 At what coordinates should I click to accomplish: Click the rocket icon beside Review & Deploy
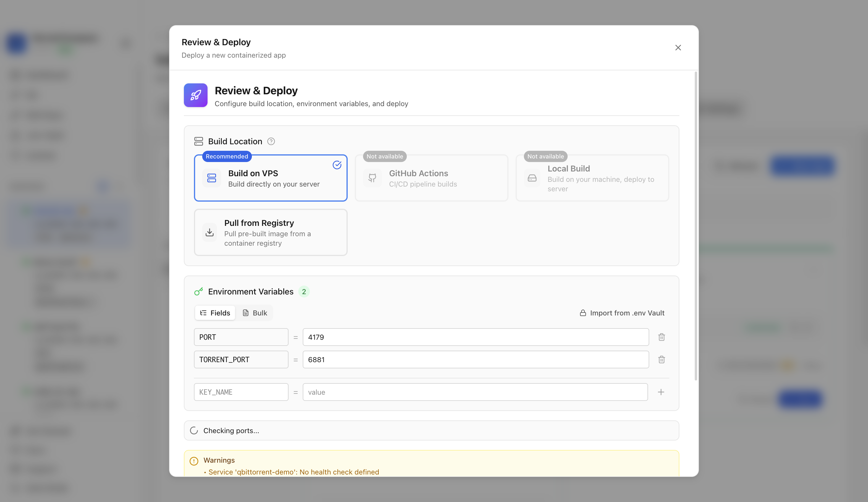196,95
